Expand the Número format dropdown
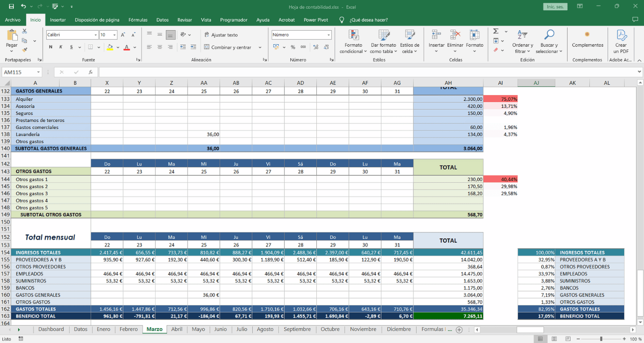 (329, 35)
